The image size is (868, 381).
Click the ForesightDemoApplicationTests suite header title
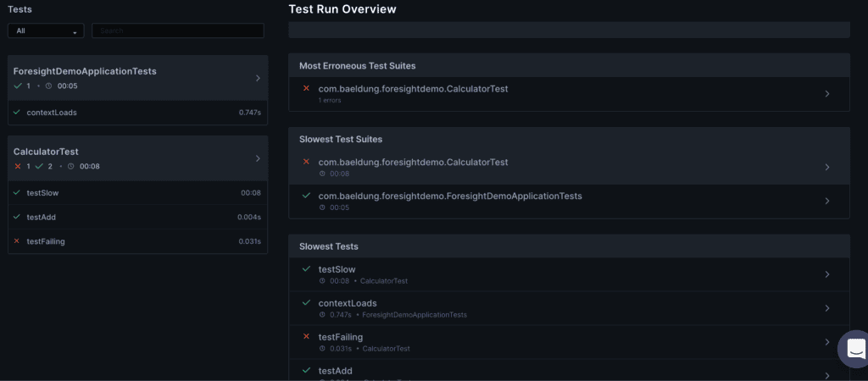tap(85, 71)
